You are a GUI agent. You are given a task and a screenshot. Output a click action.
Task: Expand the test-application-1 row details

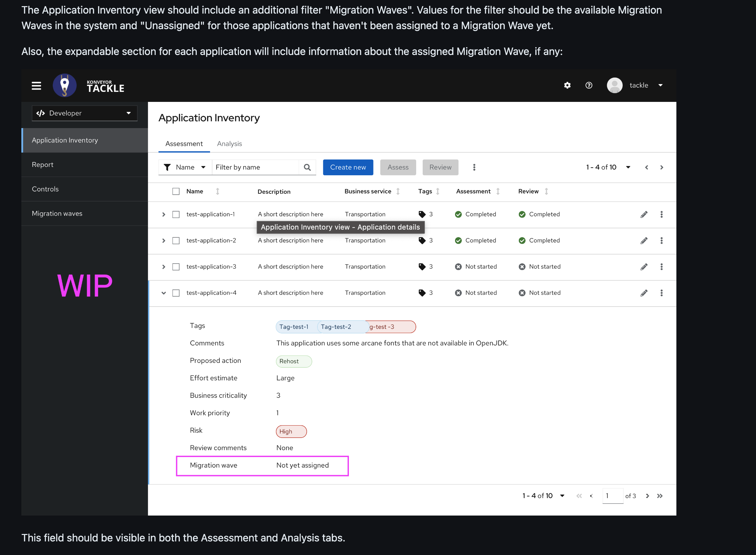pyautogui.click(x=164, y=214)
